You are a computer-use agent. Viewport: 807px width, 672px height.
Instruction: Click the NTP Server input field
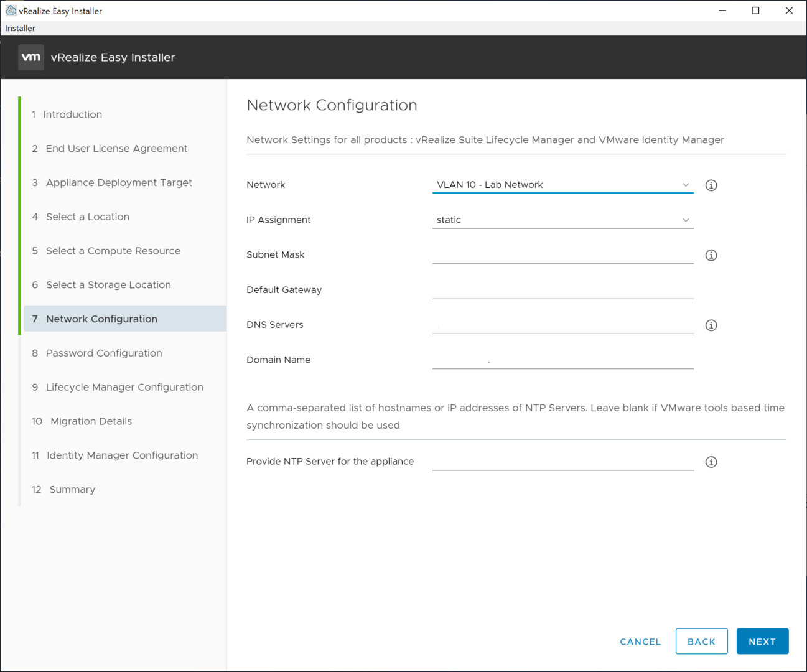[x=562, y=461]
